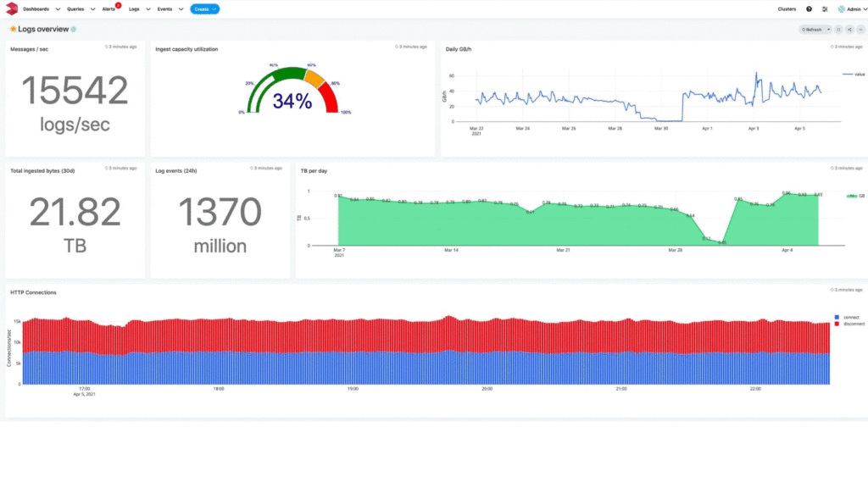
Task: Expand the Queries dropdown menu
Action: tap(92, 9)
